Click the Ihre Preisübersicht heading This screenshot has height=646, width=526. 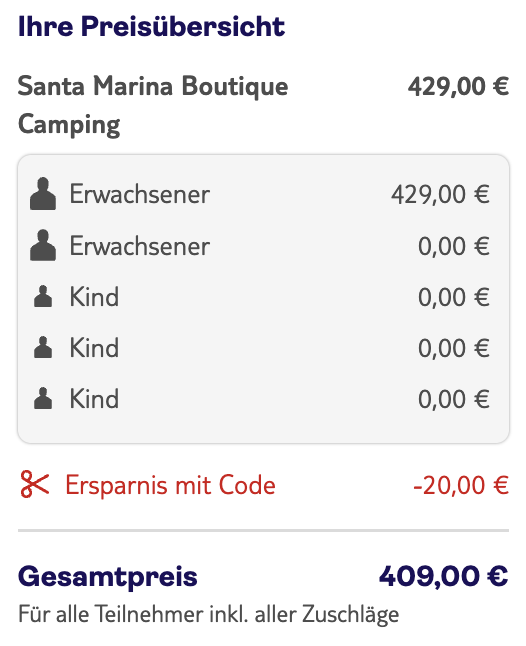(x=152, y=26)
